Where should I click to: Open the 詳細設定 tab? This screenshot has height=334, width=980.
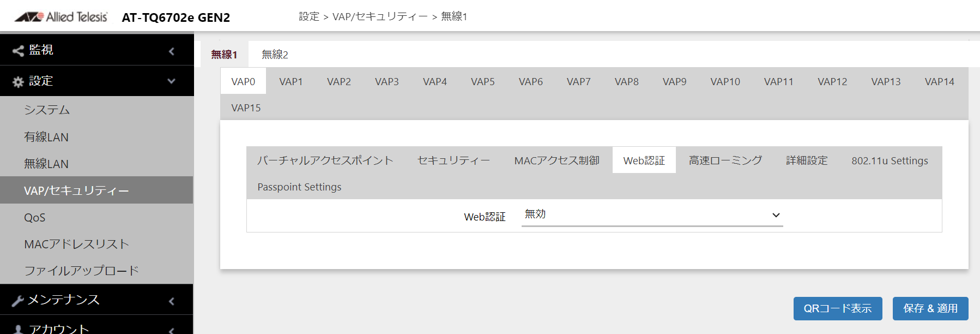pos(807,160)
